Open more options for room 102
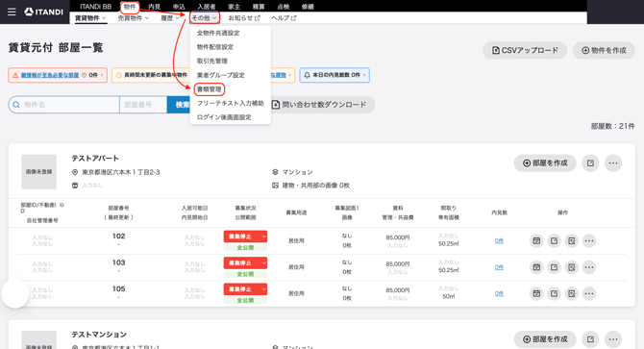Viewport: 644px width, 349px height. [589, 240]
